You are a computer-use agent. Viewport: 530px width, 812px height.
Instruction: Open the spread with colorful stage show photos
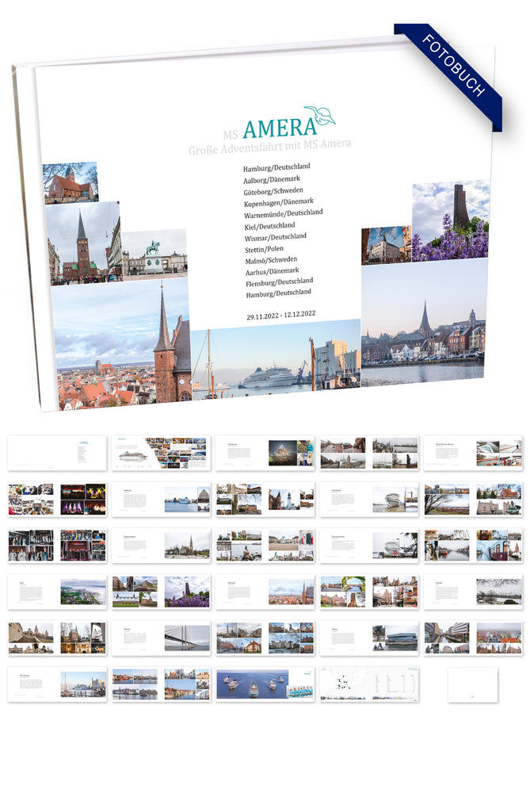pos(57,500)
